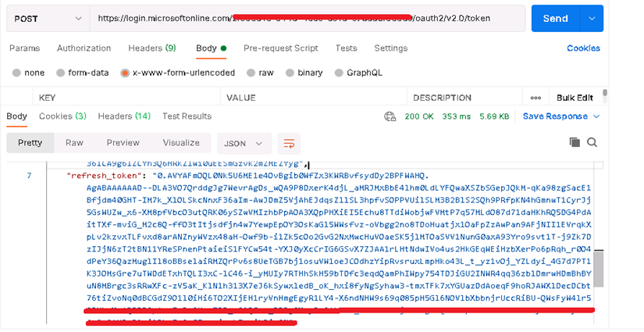The height and width of the screenshot is (332, 644).
Task: Toggle the line wrap icon beside JSON
Action: tap(289, 143)
